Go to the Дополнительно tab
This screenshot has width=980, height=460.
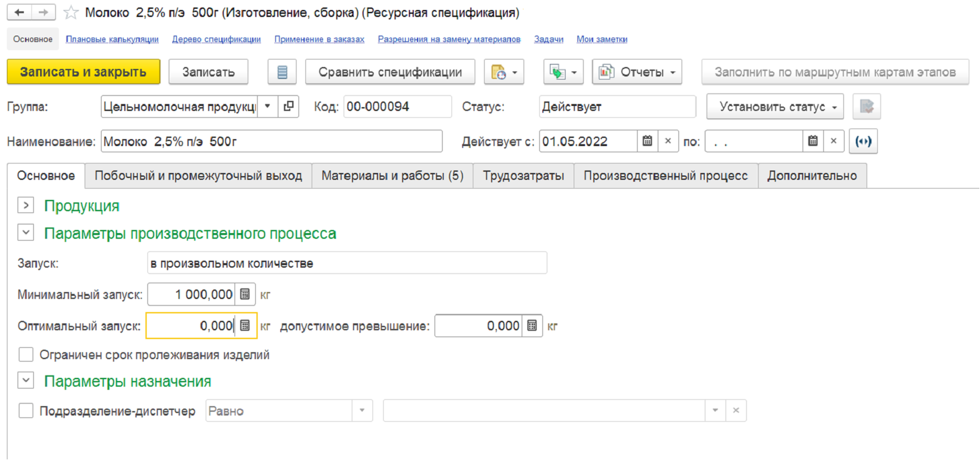coord(813,176)
